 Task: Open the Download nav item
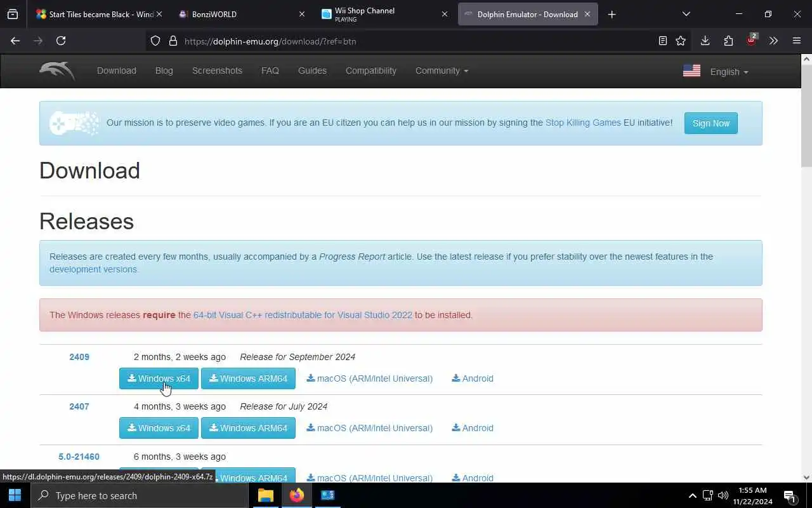pos(117,70)
